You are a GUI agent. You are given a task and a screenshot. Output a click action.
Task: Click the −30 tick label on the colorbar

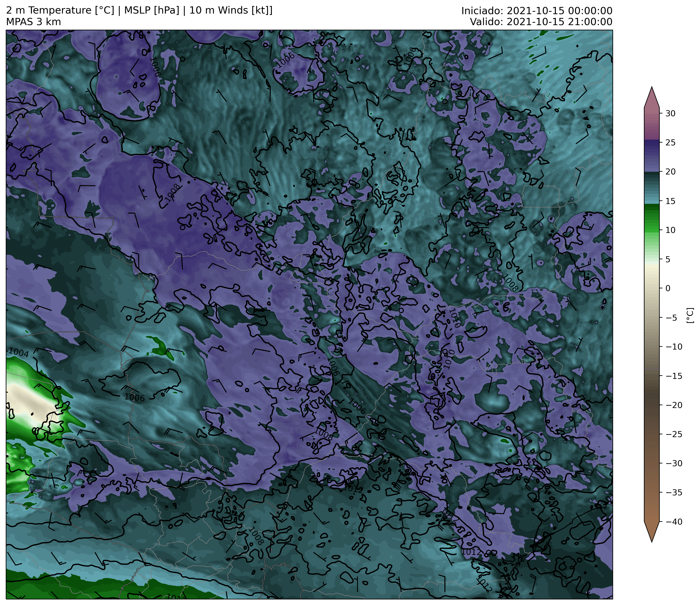click(674, 463)
